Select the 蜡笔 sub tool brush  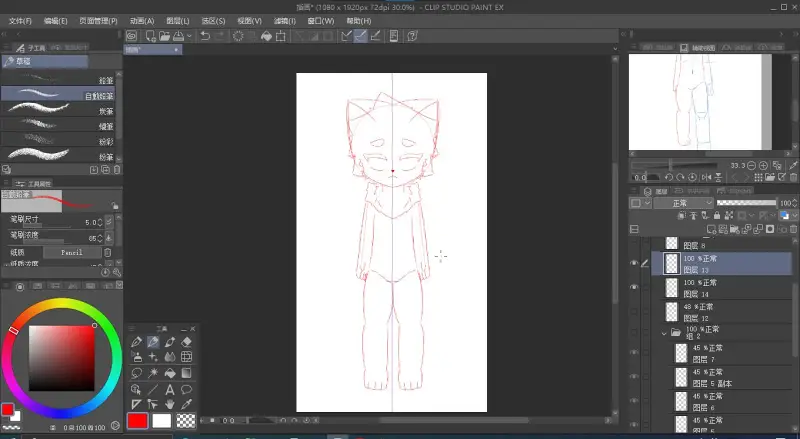58,125
